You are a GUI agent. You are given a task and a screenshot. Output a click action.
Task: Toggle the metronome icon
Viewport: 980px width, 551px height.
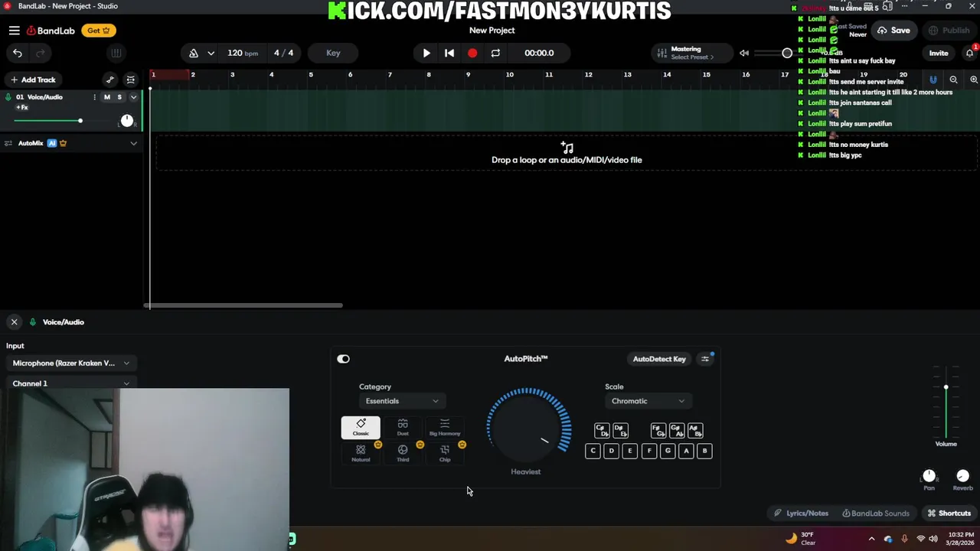194,53
